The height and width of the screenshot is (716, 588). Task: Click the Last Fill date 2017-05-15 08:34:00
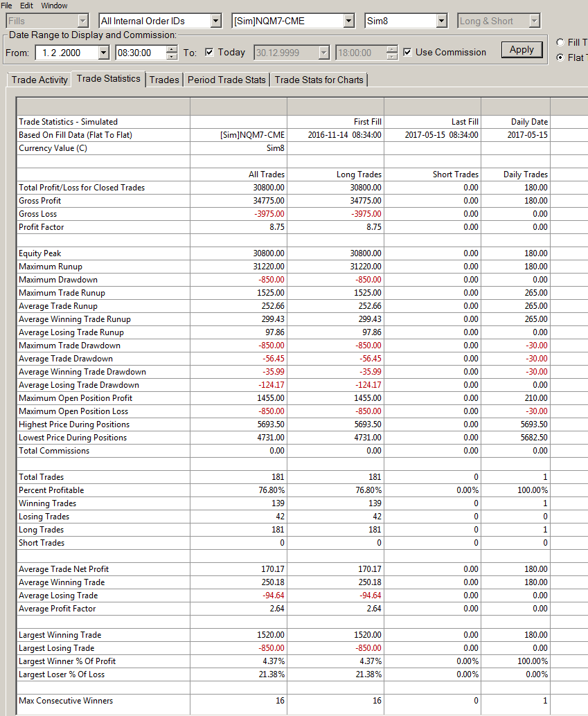pos(441,135)
